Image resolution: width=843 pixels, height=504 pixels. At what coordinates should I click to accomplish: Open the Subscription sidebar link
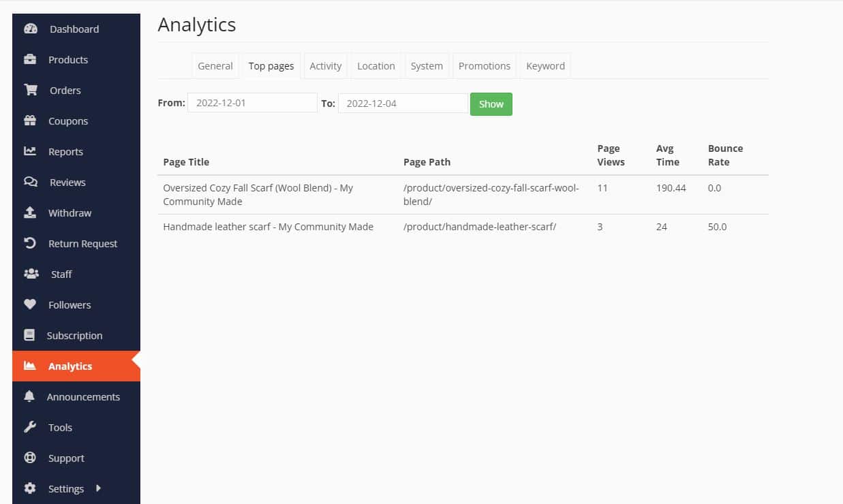tap(74, 335)
